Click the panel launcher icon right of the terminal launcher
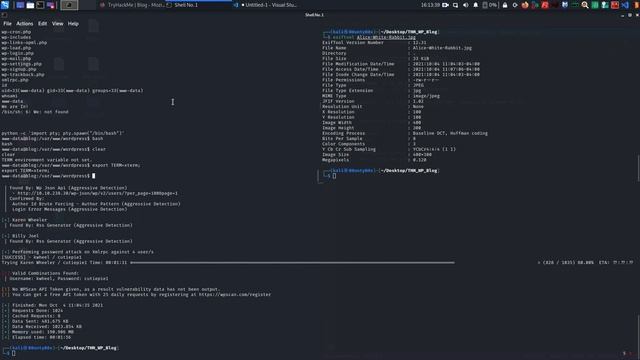Image resolution: width=640 pixels, height=360 pixels. (x=51, y=5)
